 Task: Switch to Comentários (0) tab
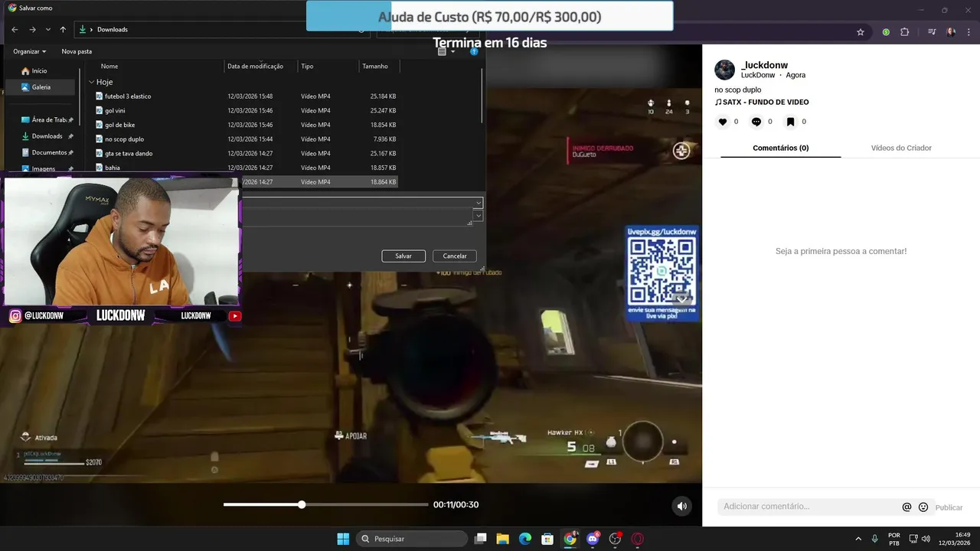(780, 148)
